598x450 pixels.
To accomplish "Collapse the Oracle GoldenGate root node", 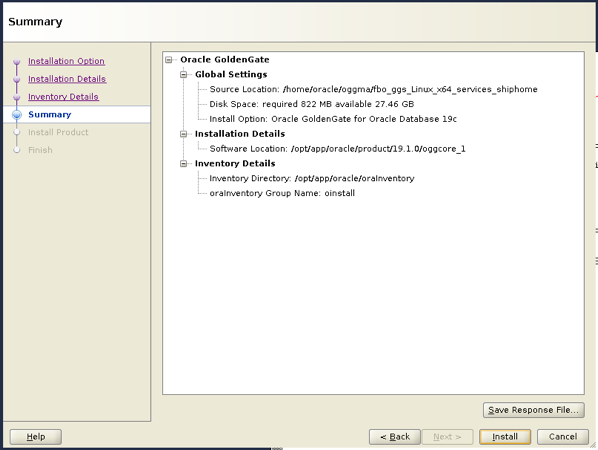I will click(x=169, y=59).
